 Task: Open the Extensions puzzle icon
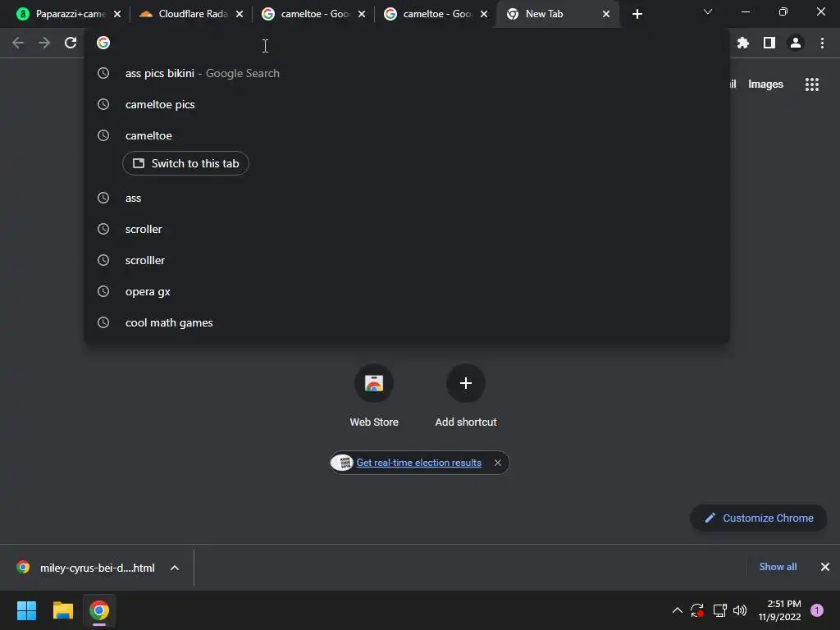tap(742, 43)
